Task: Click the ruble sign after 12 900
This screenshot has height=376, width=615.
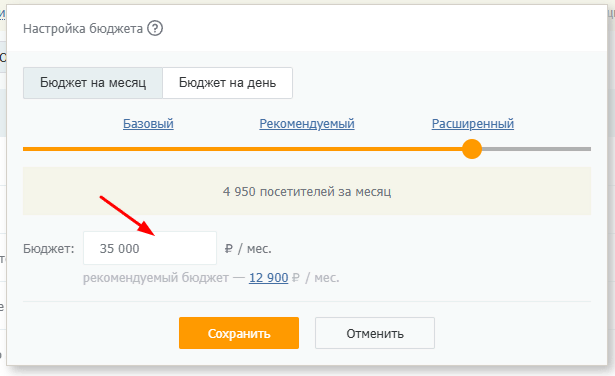Action: (x=296, y=278)
